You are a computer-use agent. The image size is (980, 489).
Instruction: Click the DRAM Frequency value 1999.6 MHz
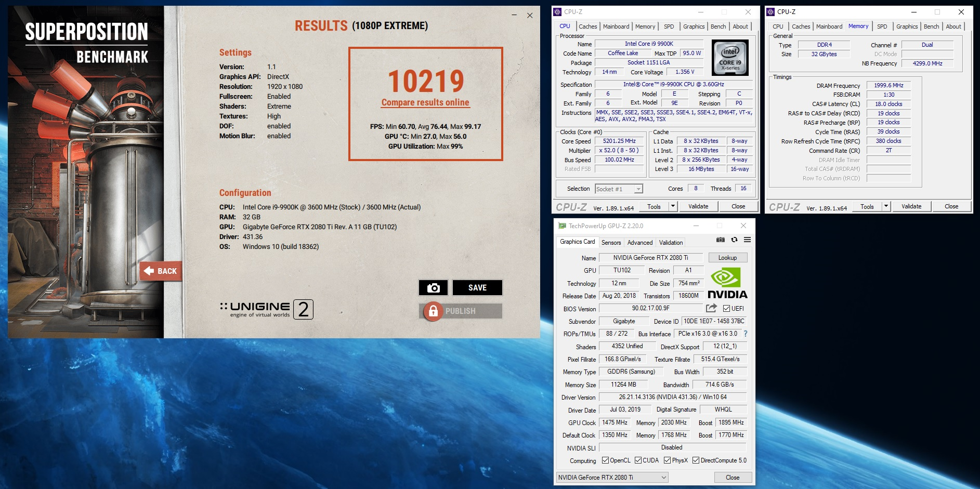pos(888,85)
